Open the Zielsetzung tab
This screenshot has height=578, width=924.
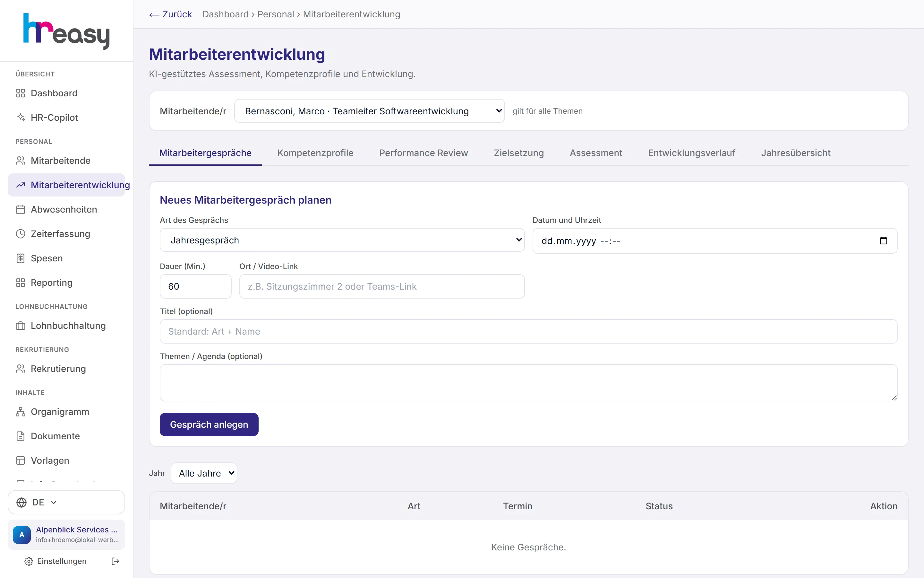518,153
